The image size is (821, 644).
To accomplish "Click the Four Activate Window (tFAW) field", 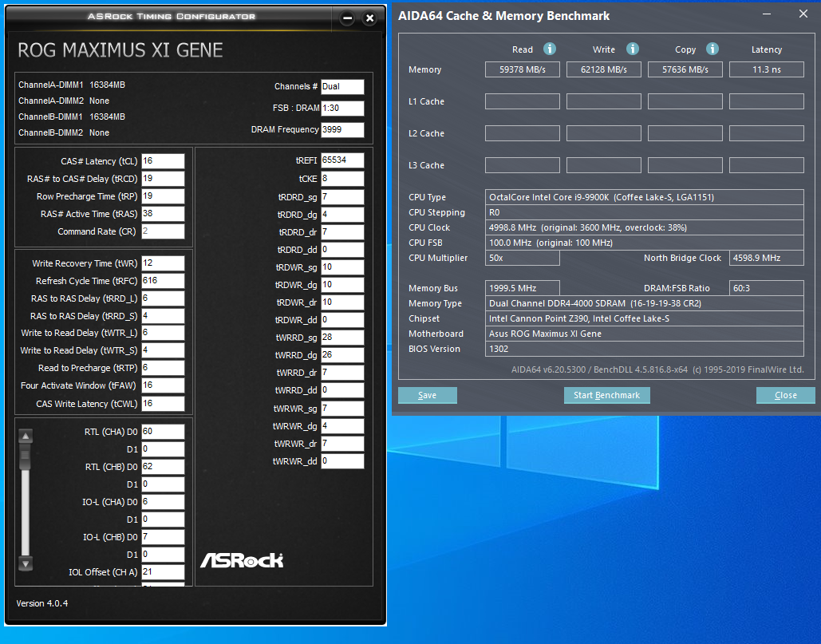I will [163, 385].
